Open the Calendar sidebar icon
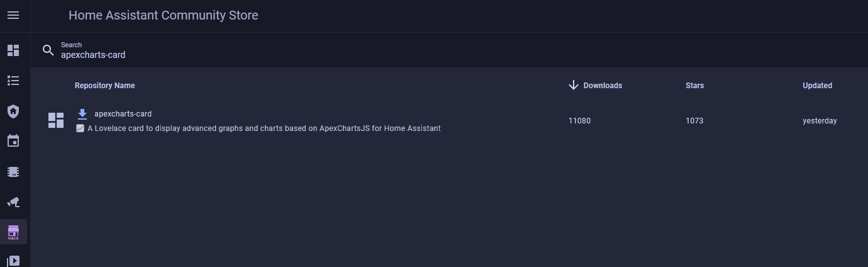This screenshot has width=868, height=267. [x=13, y=140]
